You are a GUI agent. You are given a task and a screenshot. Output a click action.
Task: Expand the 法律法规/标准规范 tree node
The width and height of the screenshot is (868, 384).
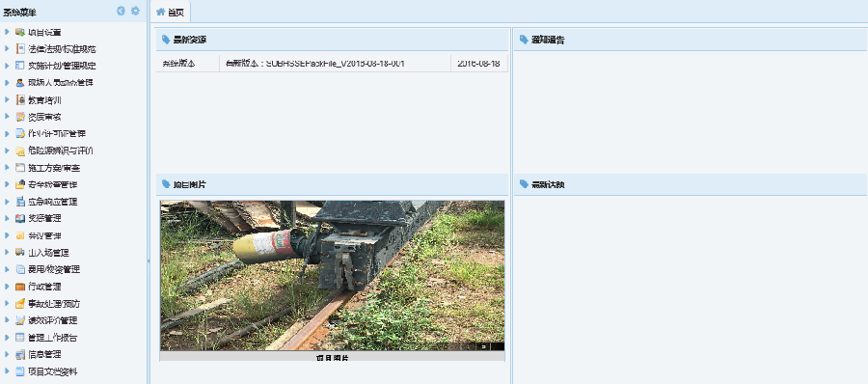coord(7,49)
